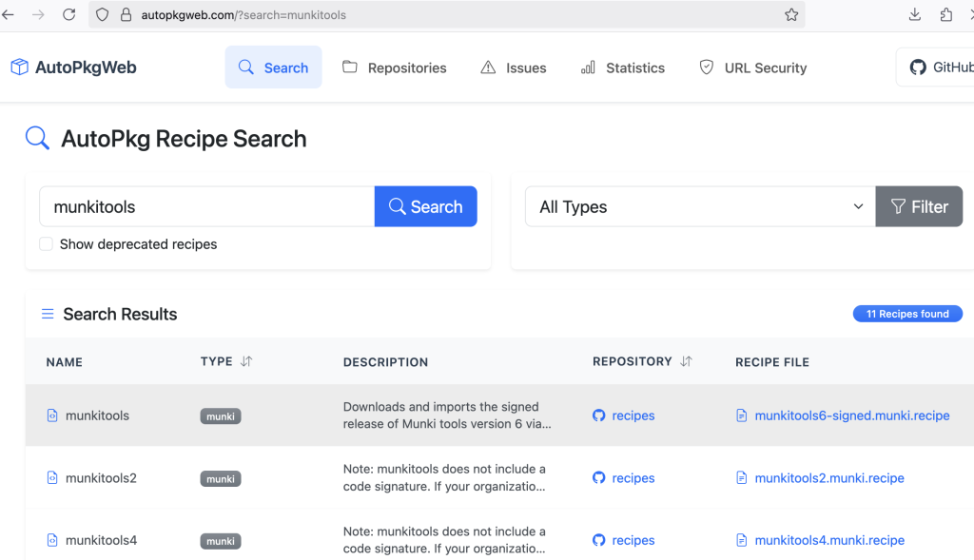Enable Show deprecated recipes checkbox
Screen dimensions: 974x560
[x=46, y=244]
